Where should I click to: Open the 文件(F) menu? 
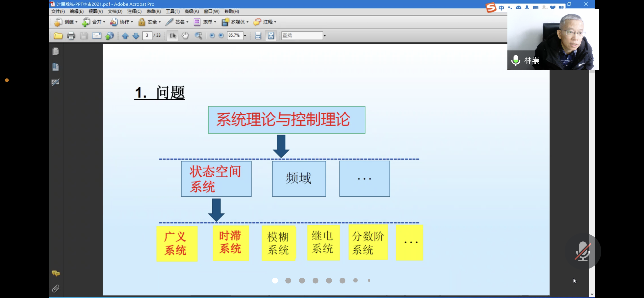pos(58,11)
